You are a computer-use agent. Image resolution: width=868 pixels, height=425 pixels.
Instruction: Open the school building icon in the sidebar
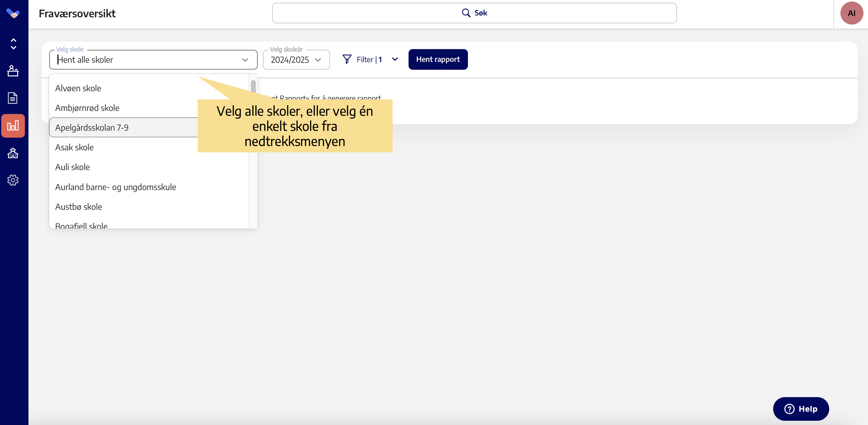coord(13,153)
